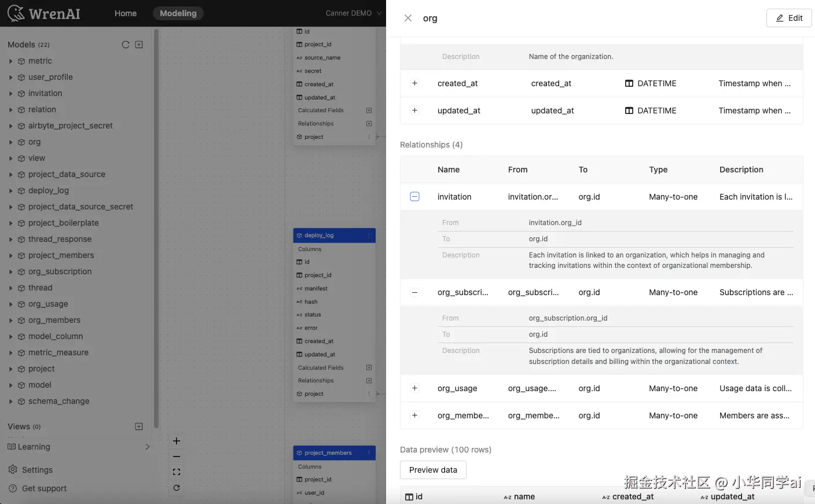Click the Type header in relationships table

[658, 170]
